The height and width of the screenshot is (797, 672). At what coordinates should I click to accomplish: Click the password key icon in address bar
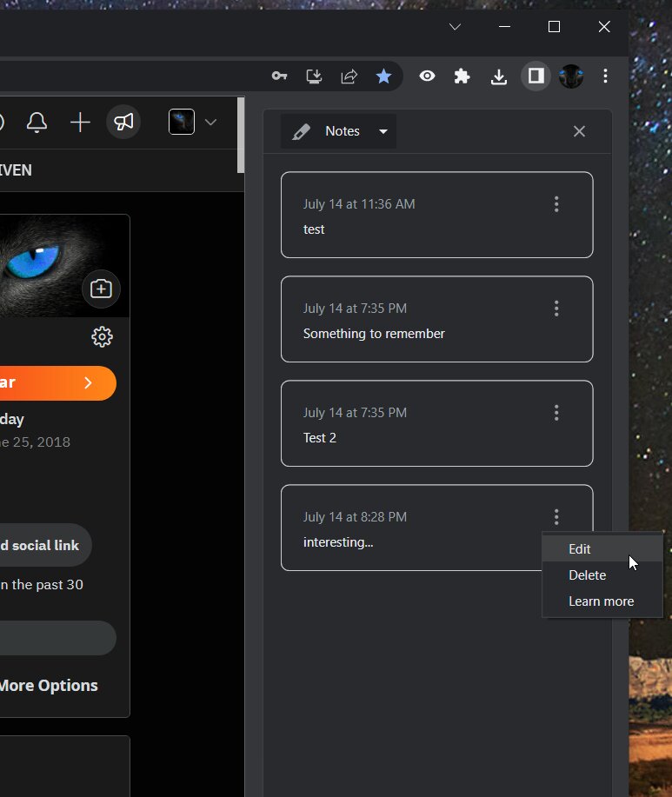pos(279,76)
